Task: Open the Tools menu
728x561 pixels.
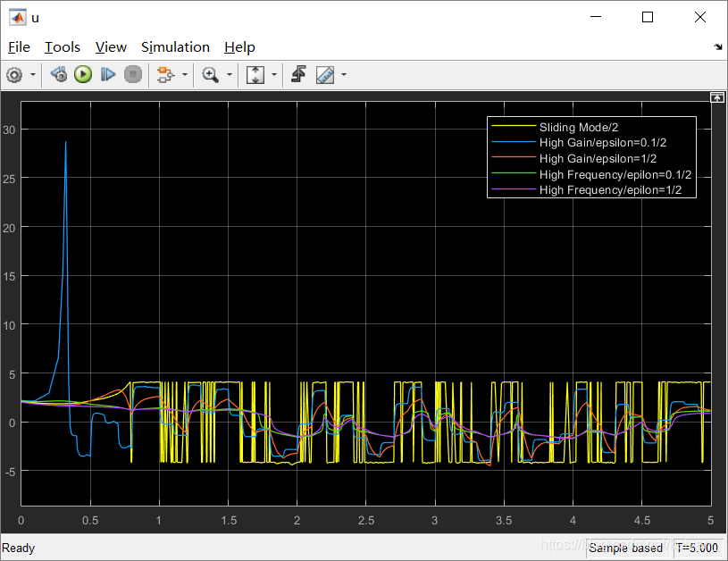Action: coord(63,47)
